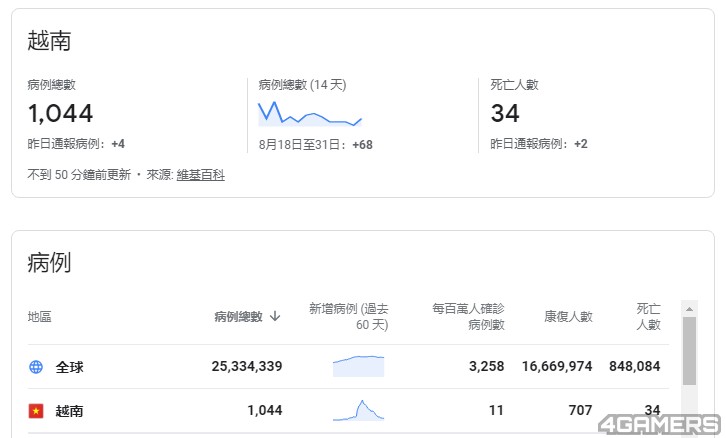Select the 越南 row label in table

pos(69,411)
